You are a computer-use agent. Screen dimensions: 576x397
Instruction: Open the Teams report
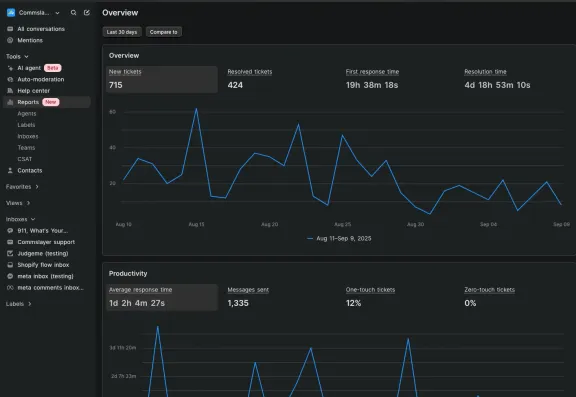tap(26, 148)
